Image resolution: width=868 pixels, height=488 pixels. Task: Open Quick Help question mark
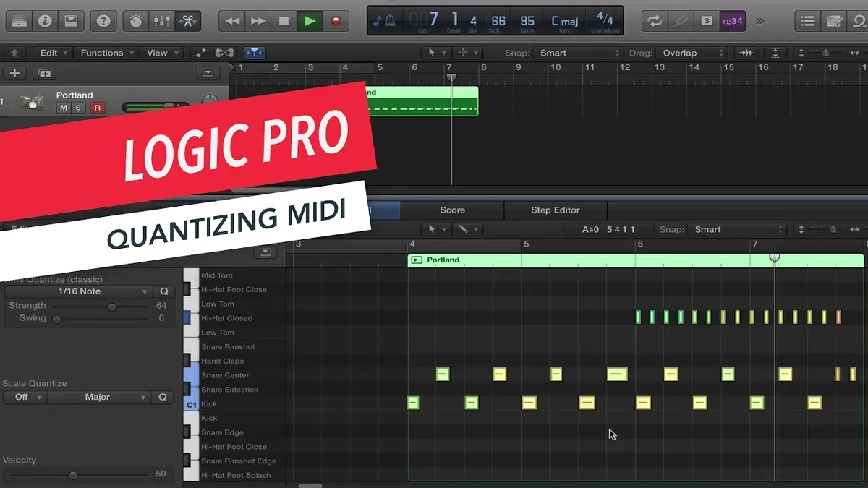tap(103, 21)
